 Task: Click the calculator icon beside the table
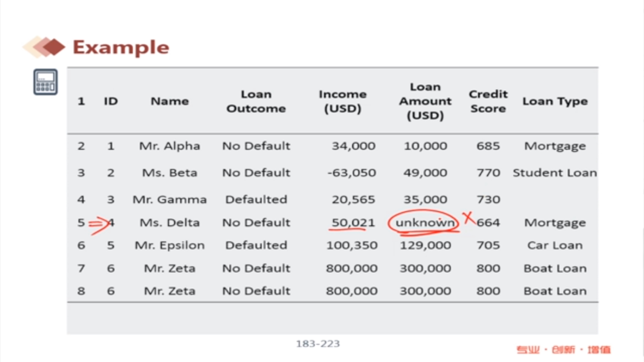click(45, 82)
